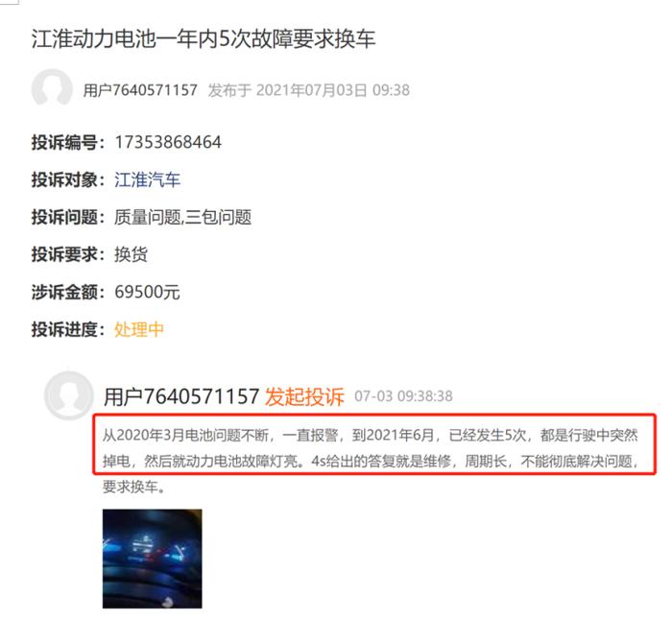Click username 用户7640571157 near publish date

click(x=140, y=90)
